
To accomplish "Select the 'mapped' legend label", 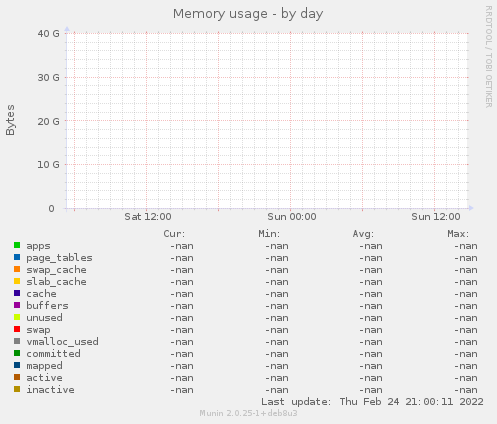I will [x=44, y=366].
